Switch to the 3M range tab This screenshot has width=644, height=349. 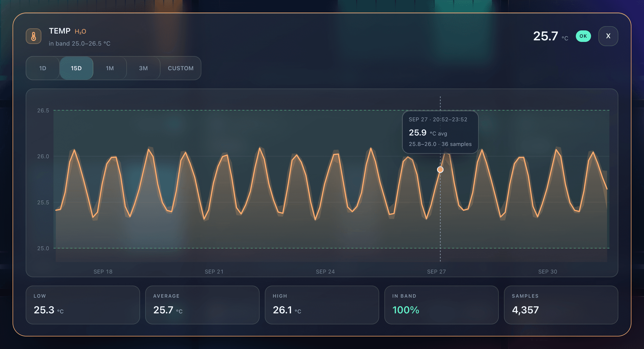click(143, 68)
